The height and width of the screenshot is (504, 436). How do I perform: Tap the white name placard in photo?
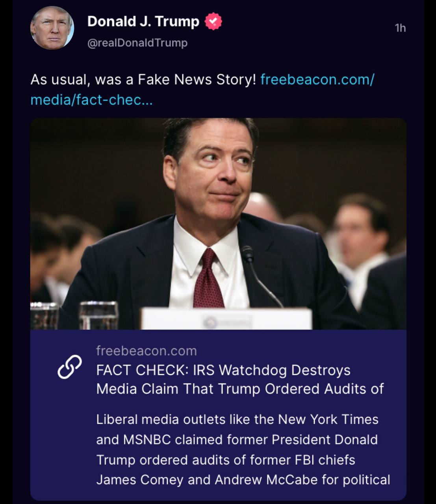click(x=226, y=319)
